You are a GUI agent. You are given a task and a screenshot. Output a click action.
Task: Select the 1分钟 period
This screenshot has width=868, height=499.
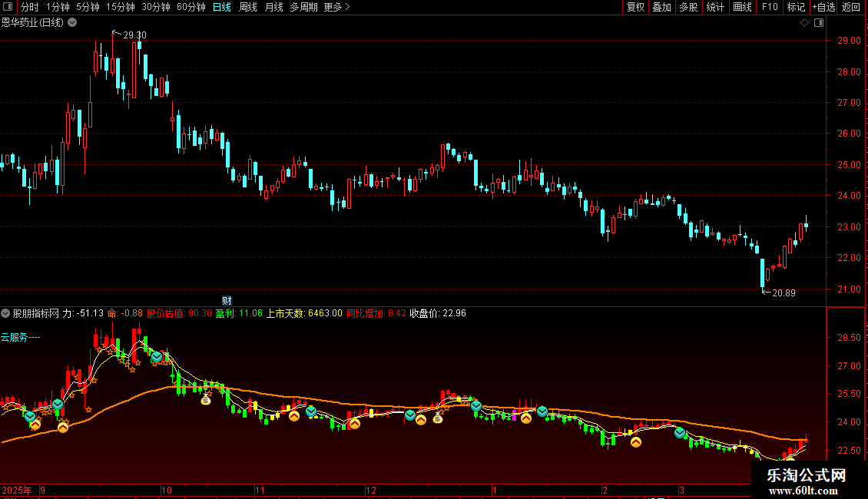[58, 7]
